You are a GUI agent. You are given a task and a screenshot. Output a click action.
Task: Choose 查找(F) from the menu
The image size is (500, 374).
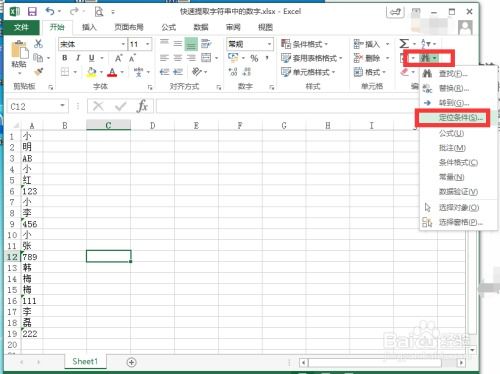(458, 74)
